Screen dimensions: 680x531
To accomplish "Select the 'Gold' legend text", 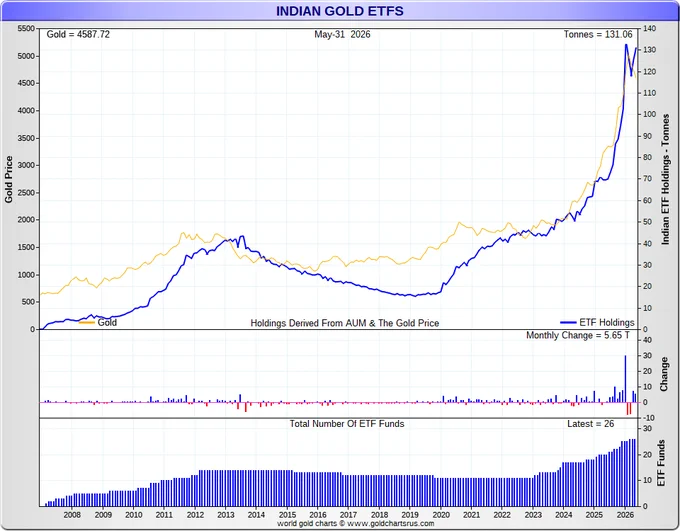I will coord(107,322).
